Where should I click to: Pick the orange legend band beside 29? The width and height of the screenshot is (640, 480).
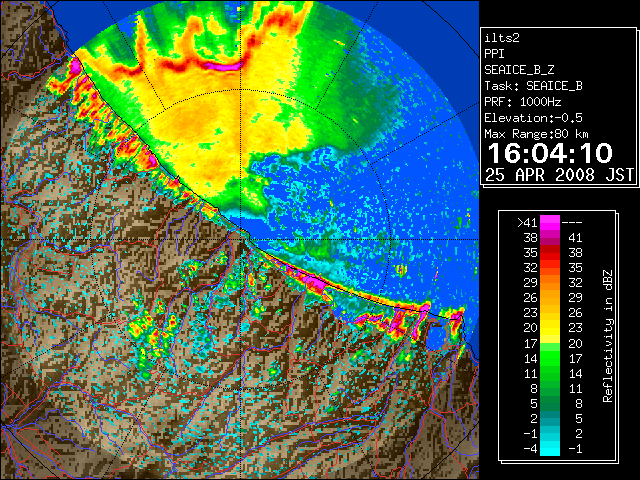click(x=550, y=283)
